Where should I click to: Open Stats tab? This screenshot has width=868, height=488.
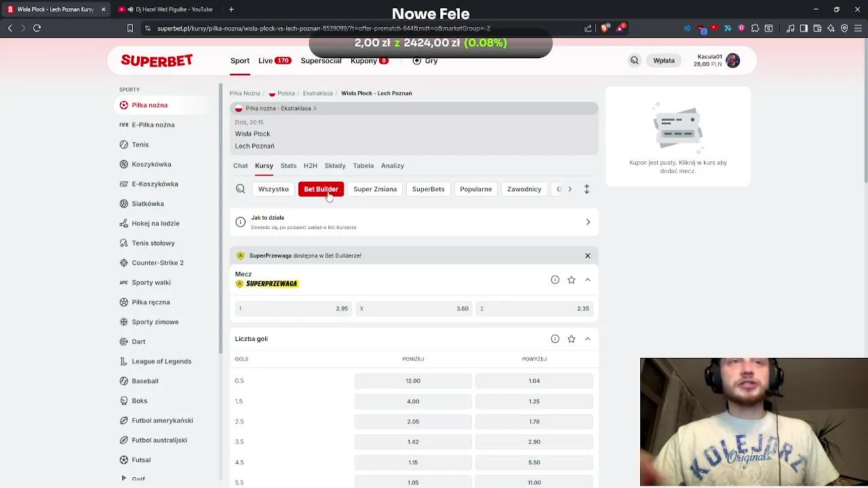[288, 165]
